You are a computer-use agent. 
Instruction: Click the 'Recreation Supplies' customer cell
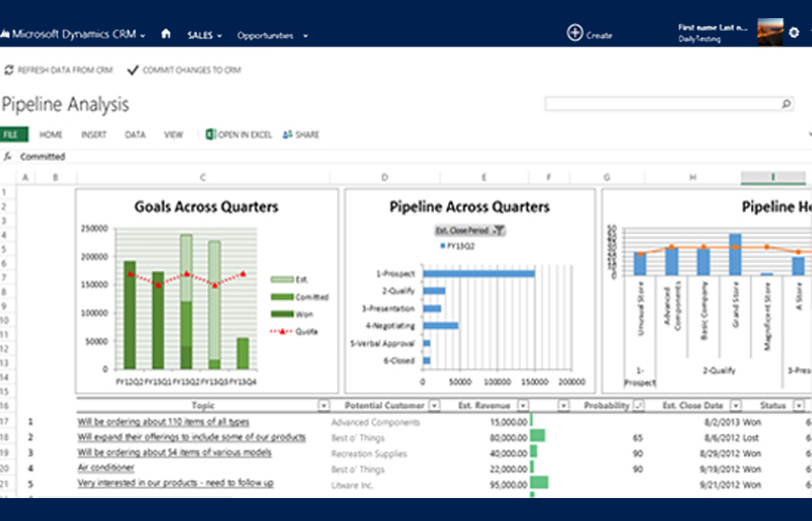[x=370, y=454]
